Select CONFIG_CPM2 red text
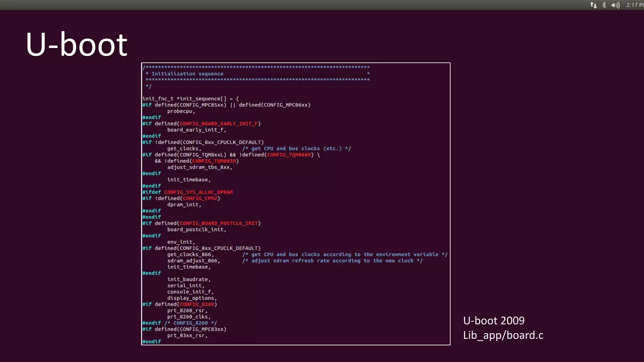This screenshot has height=362, width=644. pyautogui.click(x=200, y=198)
